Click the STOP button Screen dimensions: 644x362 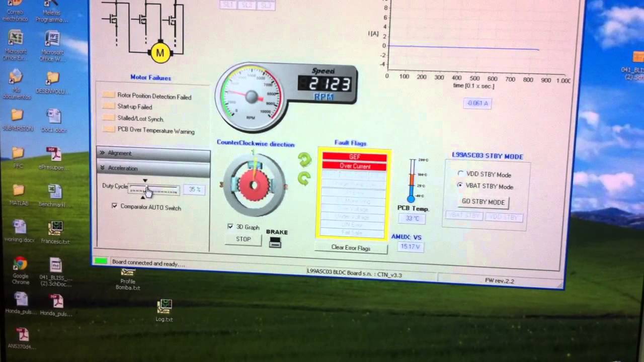[244, 239]
